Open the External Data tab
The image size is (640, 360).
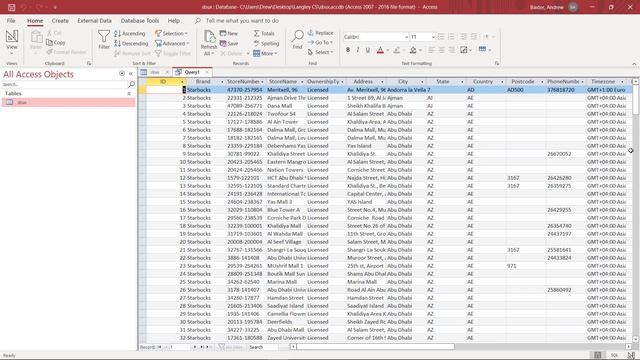pyautogui.click(x=94, y=20)
